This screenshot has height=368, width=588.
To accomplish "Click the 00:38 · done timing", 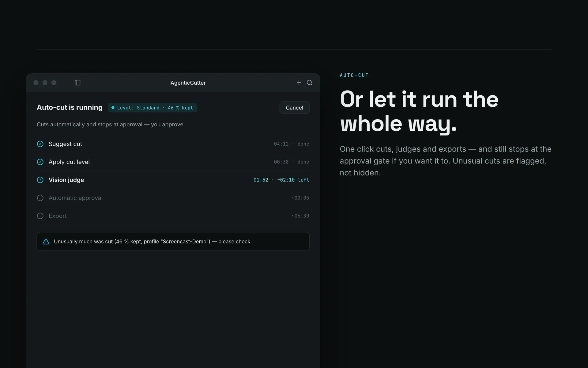I will point(292,162).
